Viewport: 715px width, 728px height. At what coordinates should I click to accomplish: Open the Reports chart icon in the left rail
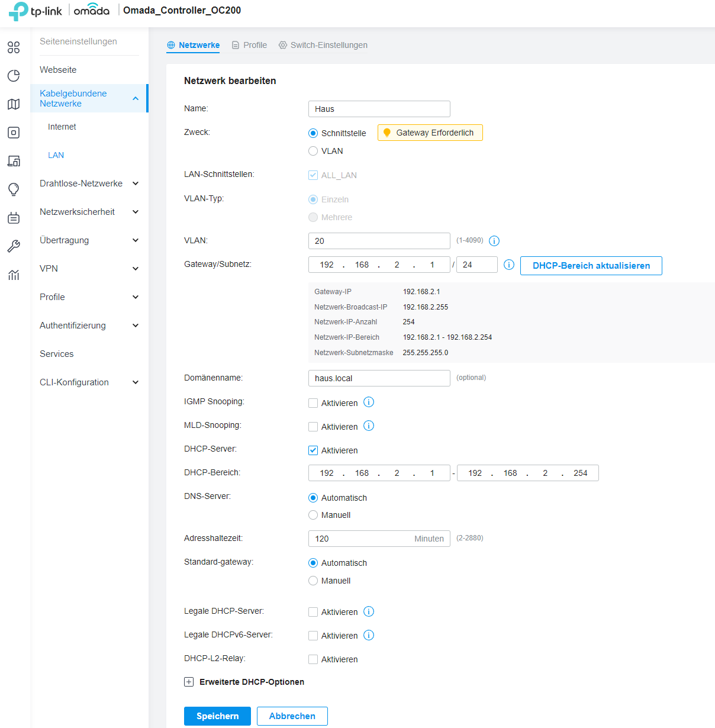click(14, 275)
